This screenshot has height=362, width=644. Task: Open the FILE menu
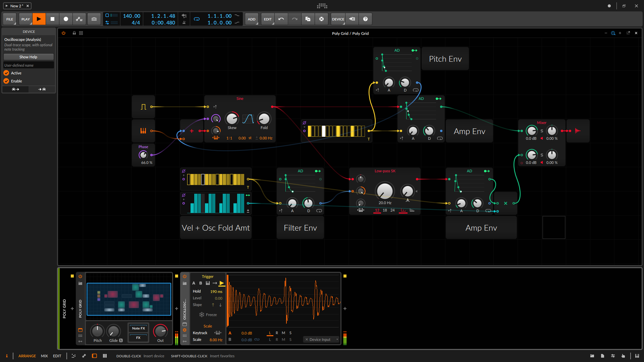(9, 19)
